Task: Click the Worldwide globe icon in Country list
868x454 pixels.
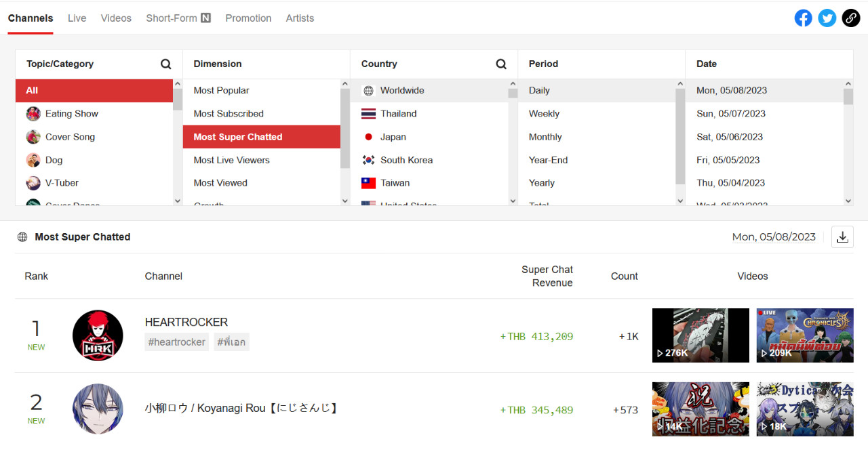Action: coord(369,91)
